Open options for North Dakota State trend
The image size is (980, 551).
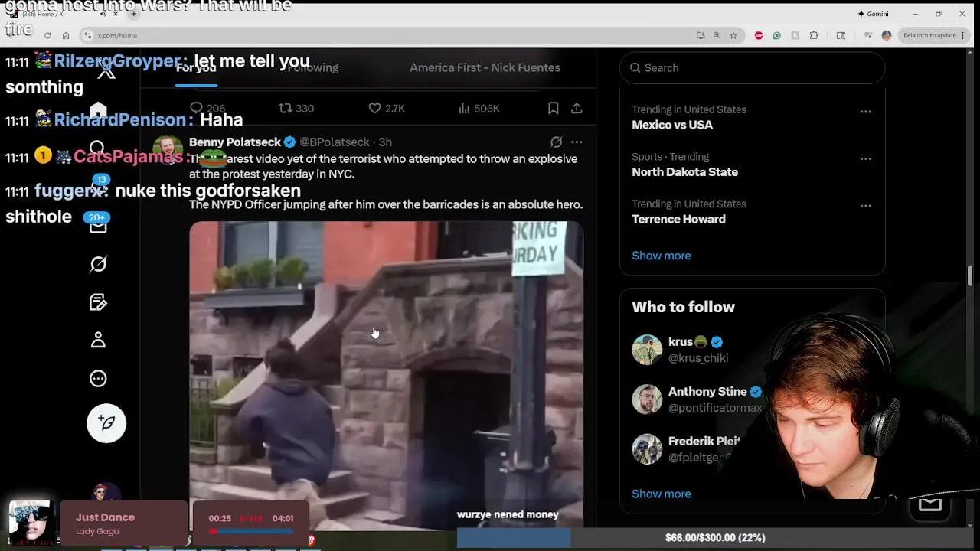click(x=865, y=158)
